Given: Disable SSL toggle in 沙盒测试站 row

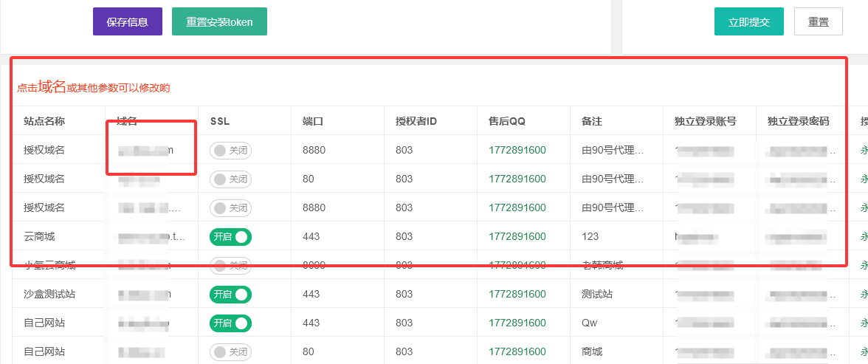Looking at the screenshot, I should click(230, 294).
